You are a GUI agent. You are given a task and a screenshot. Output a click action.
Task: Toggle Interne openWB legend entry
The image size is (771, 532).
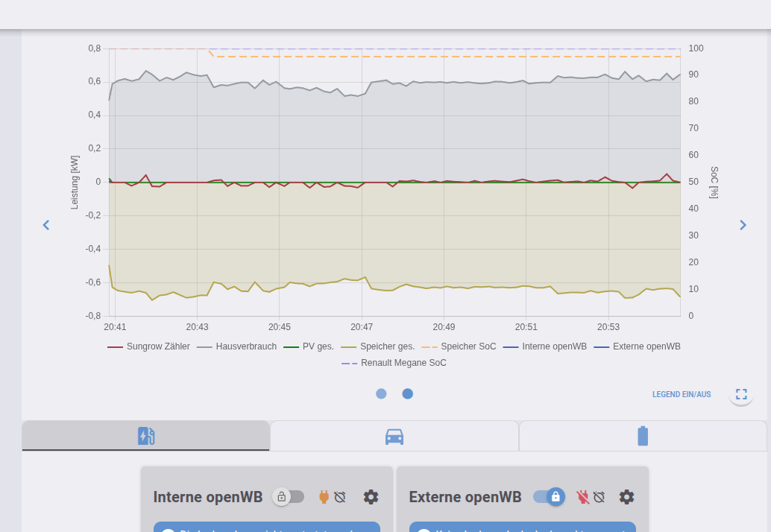pos(545,346)
